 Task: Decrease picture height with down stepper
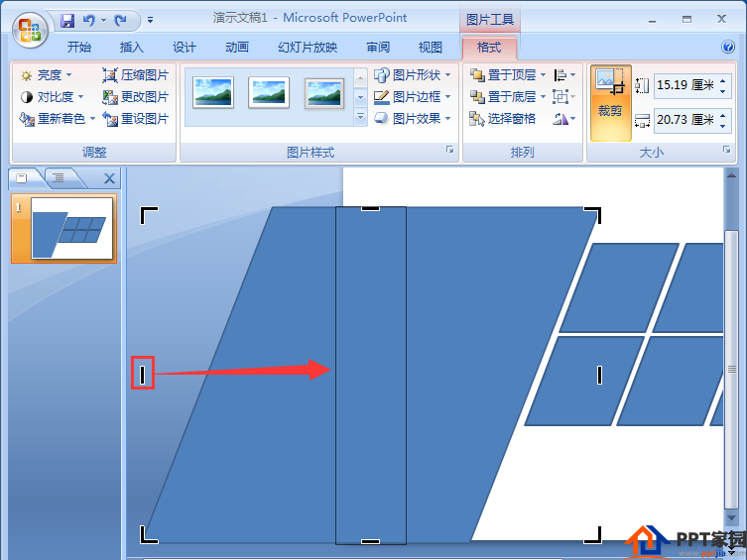(723, 91)
